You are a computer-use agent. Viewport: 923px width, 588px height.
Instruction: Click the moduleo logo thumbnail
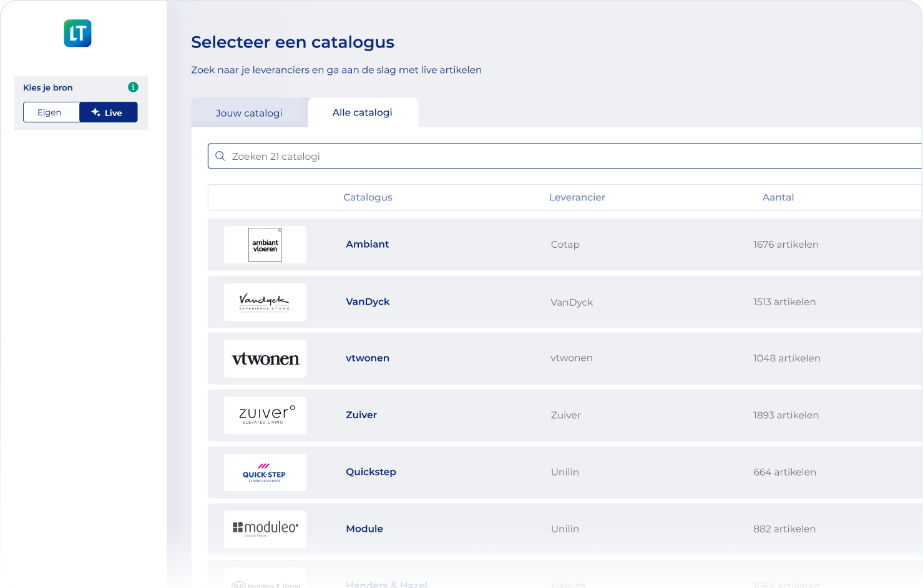[265, 529]
